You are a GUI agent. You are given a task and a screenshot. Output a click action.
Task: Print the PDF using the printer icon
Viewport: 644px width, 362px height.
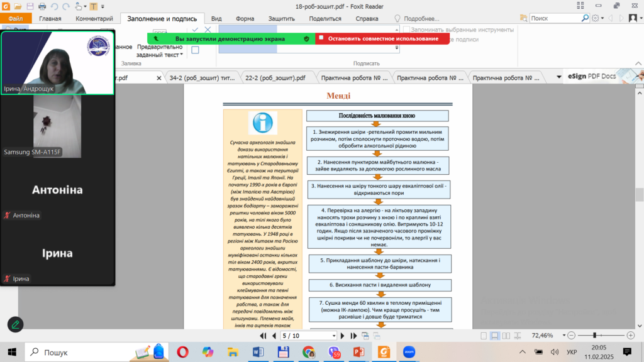click(42, 6)
